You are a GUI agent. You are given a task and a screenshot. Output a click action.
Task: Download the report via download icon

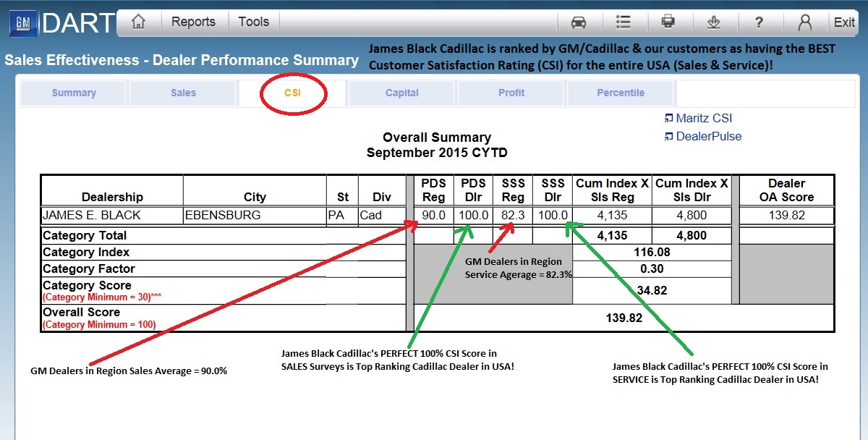(714, 22)
